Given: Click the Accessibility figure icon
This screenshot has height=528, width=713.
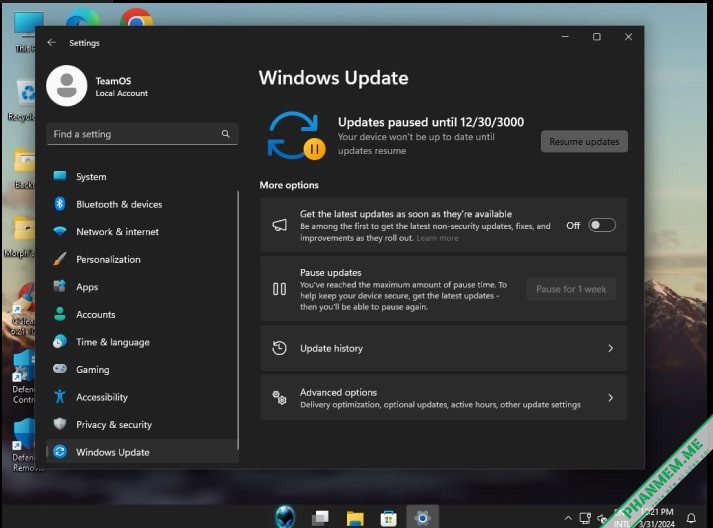Looking at the screenshot, I should click(x=60, y=397).
